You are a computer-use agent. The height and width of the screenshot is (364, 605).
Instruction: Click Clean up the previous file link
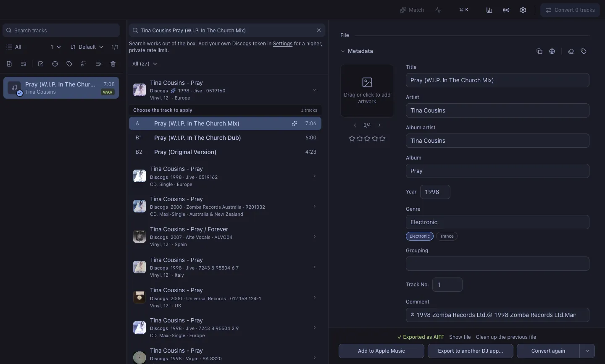(x=506, y=337)
